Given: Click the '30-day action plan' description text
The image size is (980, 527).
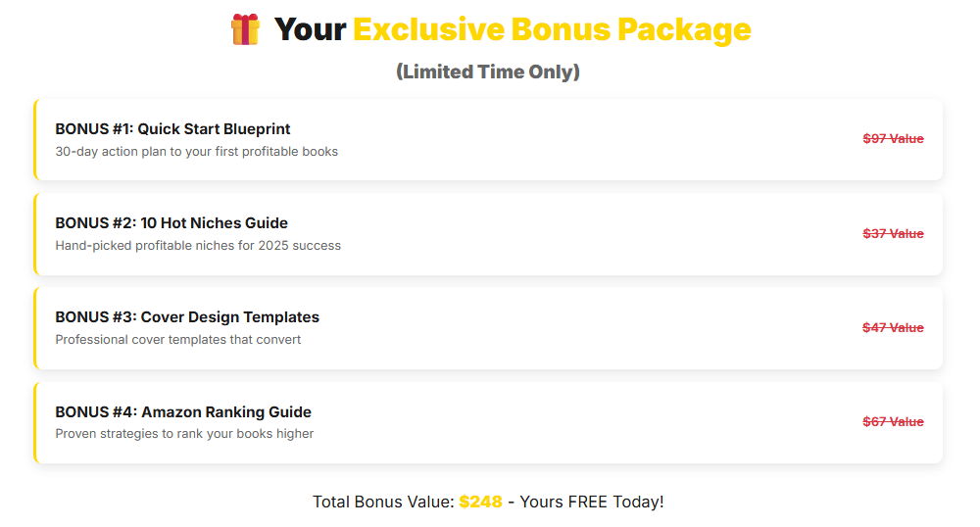Looking at the screenshot, I should 196,152.
